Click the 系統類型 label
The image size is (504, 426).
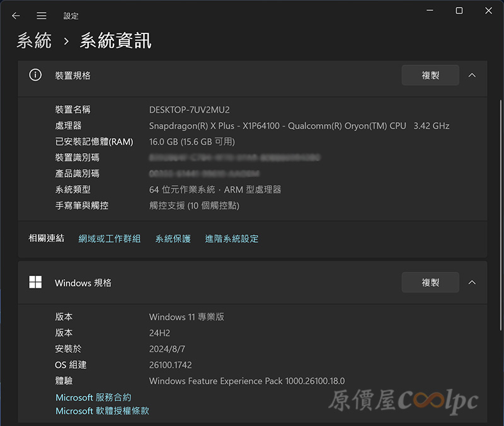click(72, 190)
